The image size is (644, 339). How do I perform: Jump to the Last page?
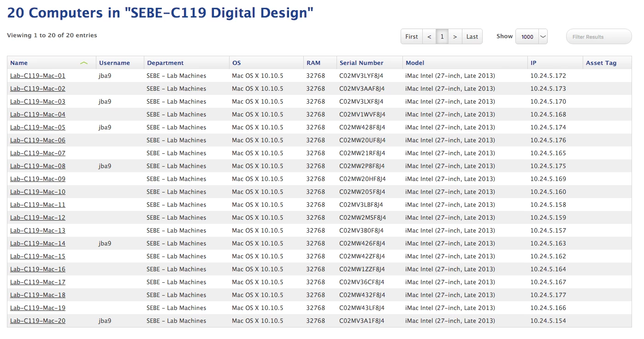[x=472, y=37]
